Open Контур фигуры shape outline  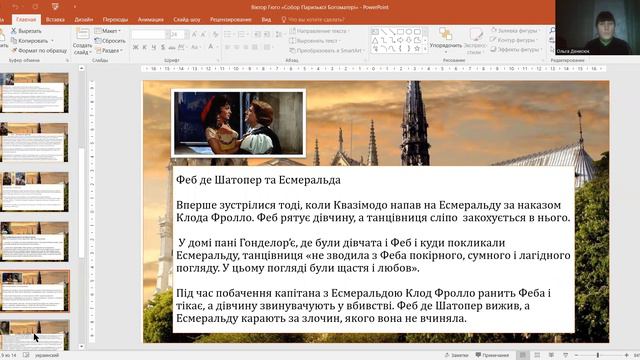(513, 40)
